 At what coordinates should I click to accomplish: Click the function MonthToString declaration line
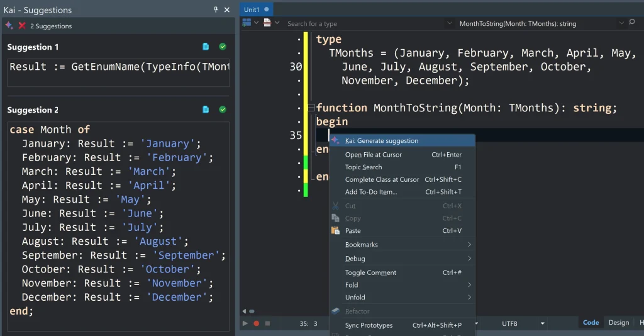click(x=466, y=108)
